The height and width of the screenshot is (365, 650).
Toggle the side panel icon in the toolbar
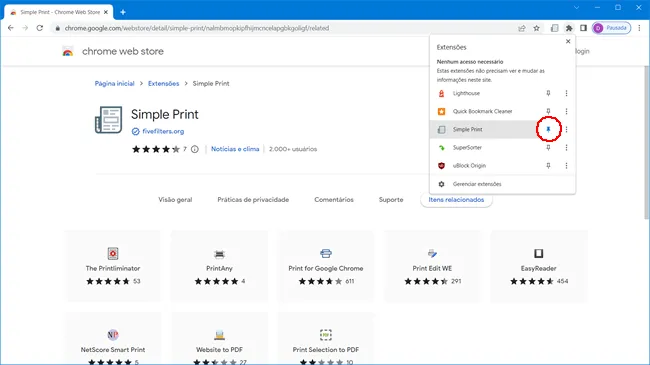(x=583, y=28)
